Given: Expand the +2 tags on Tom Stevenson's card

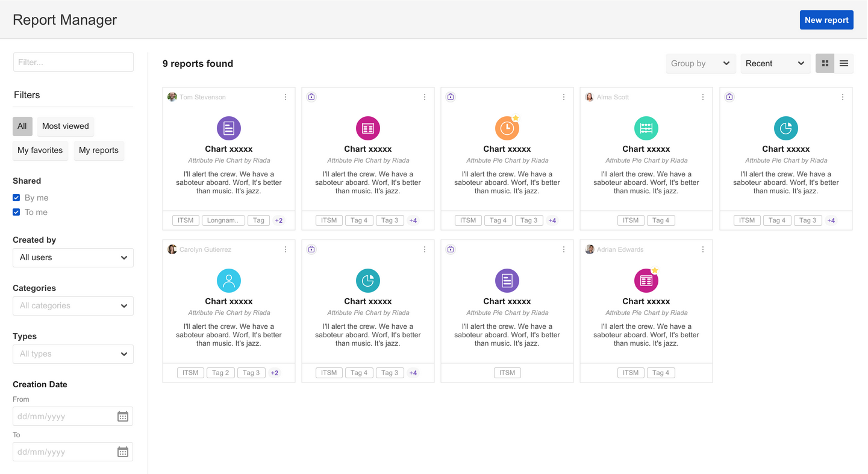Looking at the screenshot, I should 279,220.
